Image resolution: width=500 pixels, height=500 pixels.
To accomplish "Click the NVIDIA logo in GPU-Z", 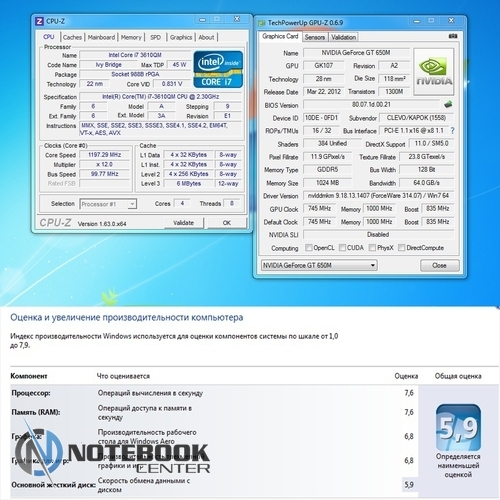I will tap(434, 71).
